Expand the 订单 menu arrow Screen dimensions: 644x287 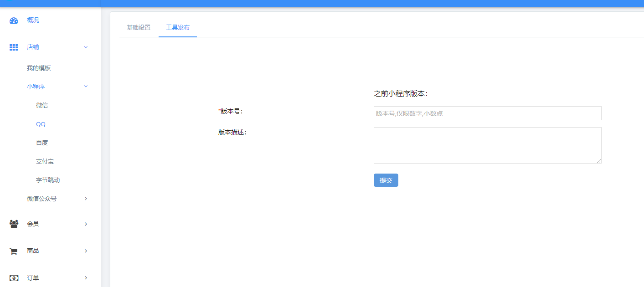click(86, 278)
